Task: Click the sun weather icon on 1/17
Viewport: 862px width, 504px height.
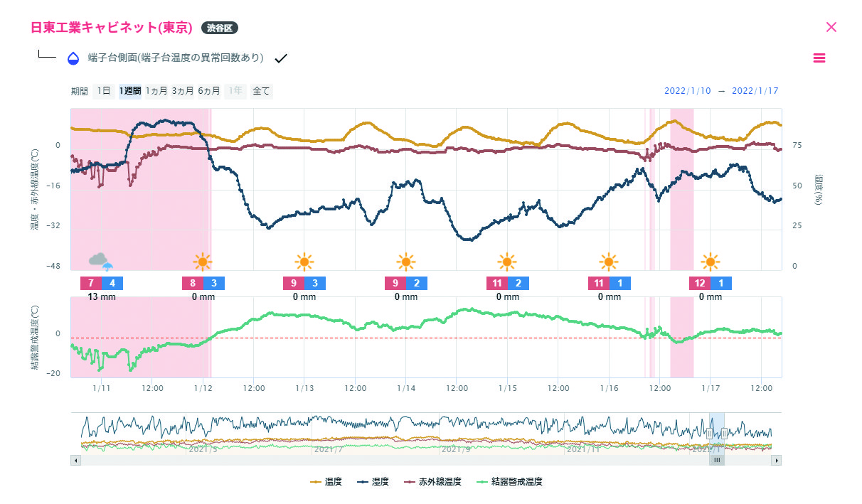Action: click(710, 262)
